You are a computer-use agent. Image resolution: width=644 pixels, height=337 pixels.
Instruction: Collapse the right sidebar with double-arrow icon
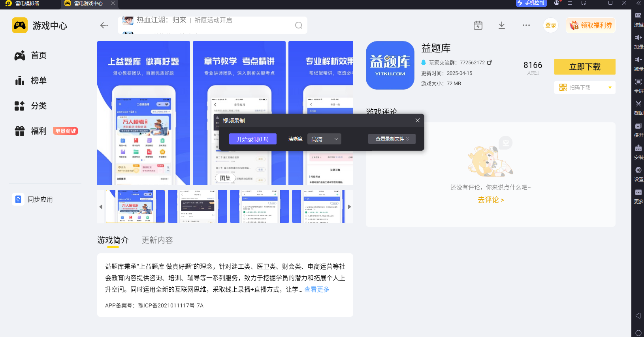(638, 3)
